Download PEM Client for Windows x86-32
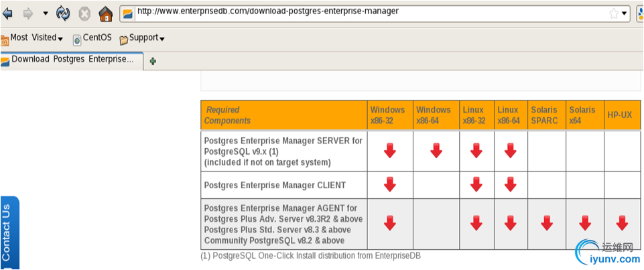This screenshot has height=270, width=644. point(390,184)
